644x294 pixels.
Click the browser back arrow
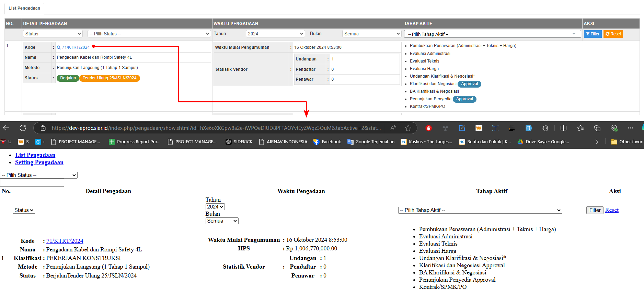point(6,128)
